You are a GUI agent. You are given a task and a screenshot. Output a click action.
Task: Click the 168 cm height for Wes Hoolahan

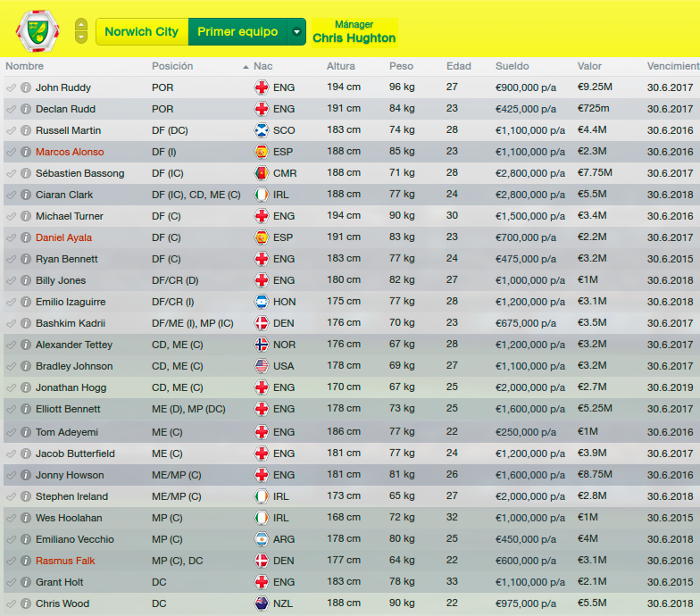[343, 518]
